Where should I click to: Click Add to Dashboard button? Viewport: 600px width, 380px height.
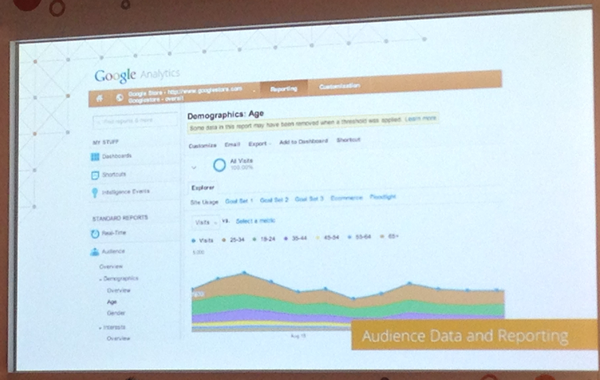(x=303, y=142)
